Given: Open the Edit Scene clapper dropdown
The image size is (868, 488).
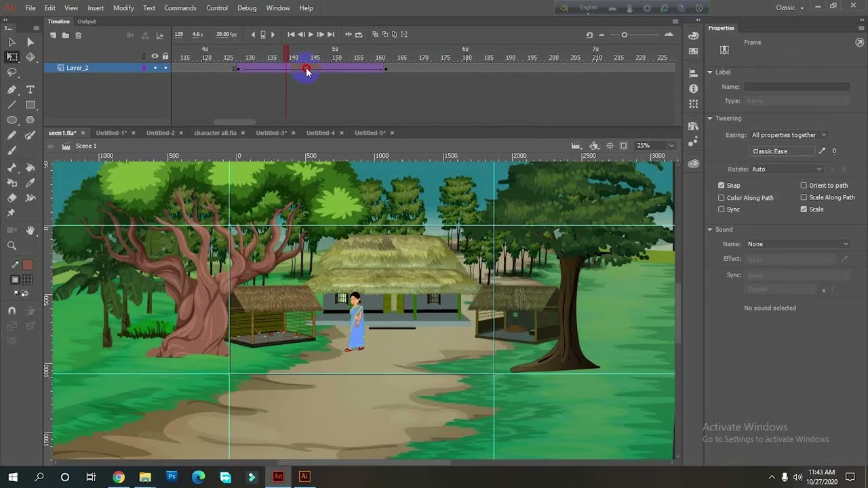Looking at the screenshot, I should (576, 146).
